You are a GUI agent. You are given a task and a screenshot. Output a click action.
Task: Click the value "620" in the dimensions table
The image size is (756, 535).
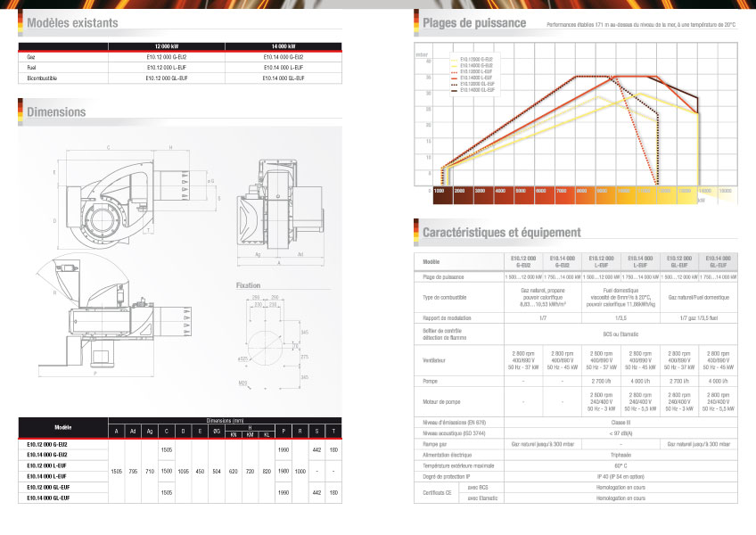pos(234,472)
